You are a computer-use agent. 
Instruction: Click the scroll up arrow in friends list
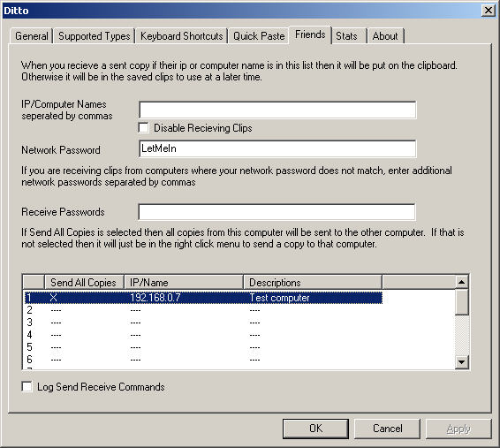tap(461, 282)
